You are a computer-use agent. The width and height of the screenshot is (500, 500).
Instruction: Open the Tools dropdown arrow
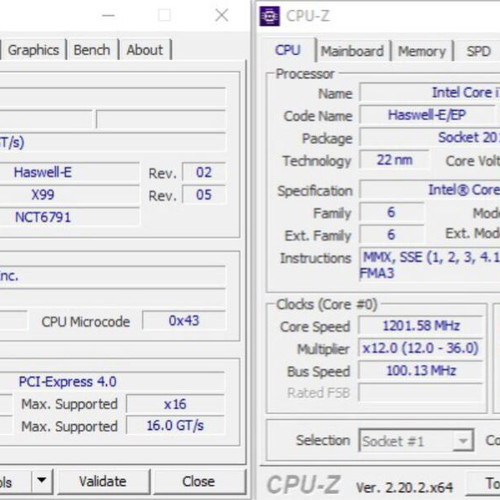pyautogui.click(x=42, y=481)
